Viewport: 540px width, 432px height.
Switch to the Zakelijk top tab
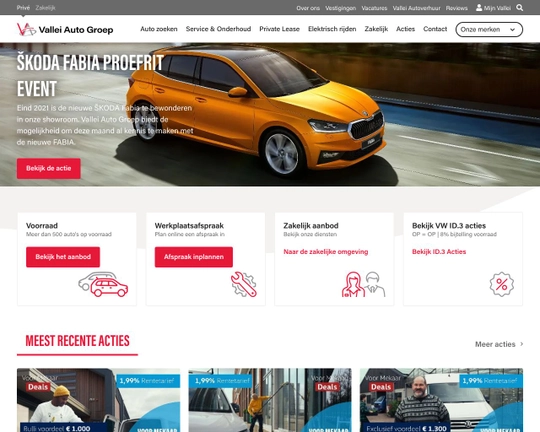(x=45, y=8)
